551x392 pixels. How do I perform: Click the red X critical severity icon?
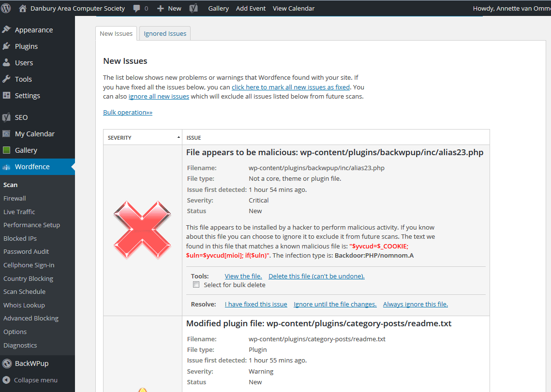(x=142, y=230)
